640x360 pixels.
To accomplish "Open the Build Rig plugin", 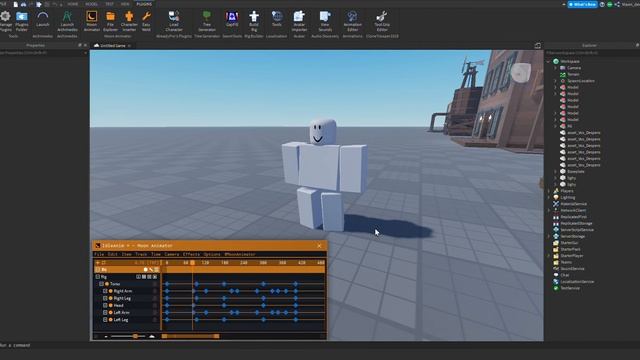I will 254,21.
